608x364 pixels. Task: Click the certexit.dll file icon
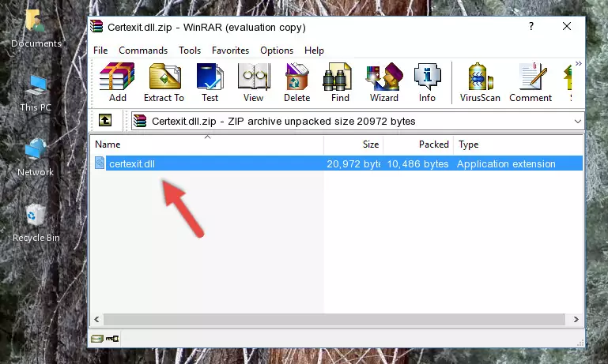(100, 163)
